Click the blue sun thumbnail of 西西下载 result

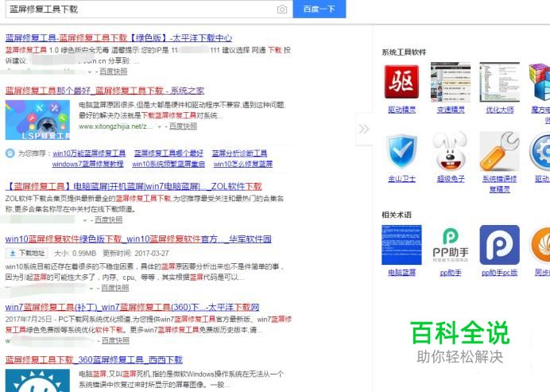point(37,380)
